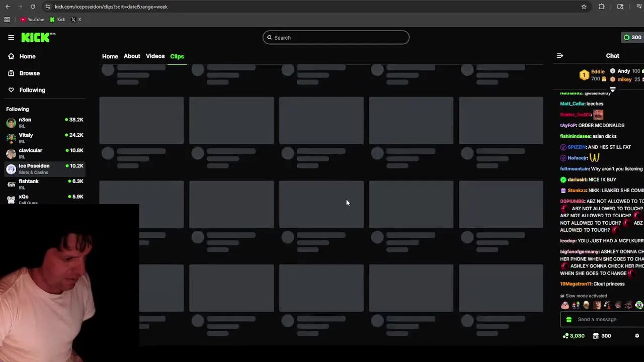Open chat settings gear icon
The image size is (644, 362).
(x=637, y=336)
